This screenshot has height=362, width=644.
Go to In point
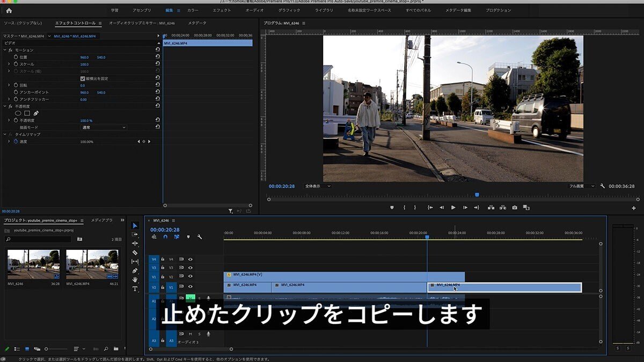[430, 208]
